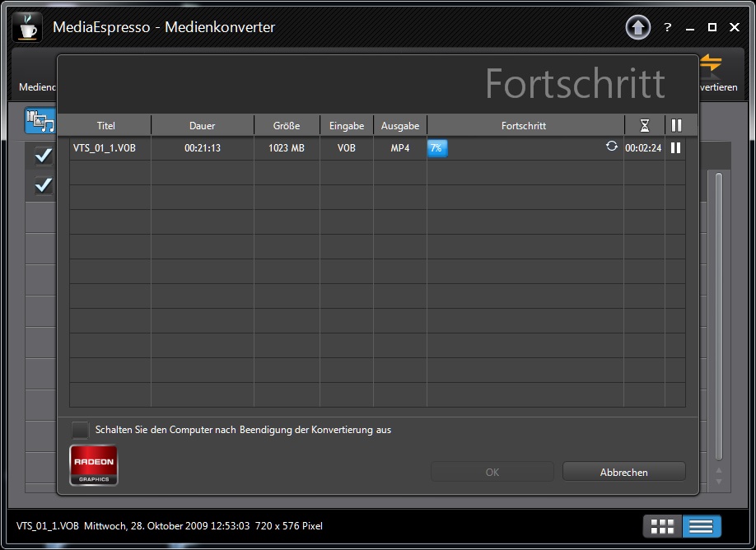Screen dimensions: 756x550
Task: Pause all conversions via header pause icon
Action: [676, 126]
